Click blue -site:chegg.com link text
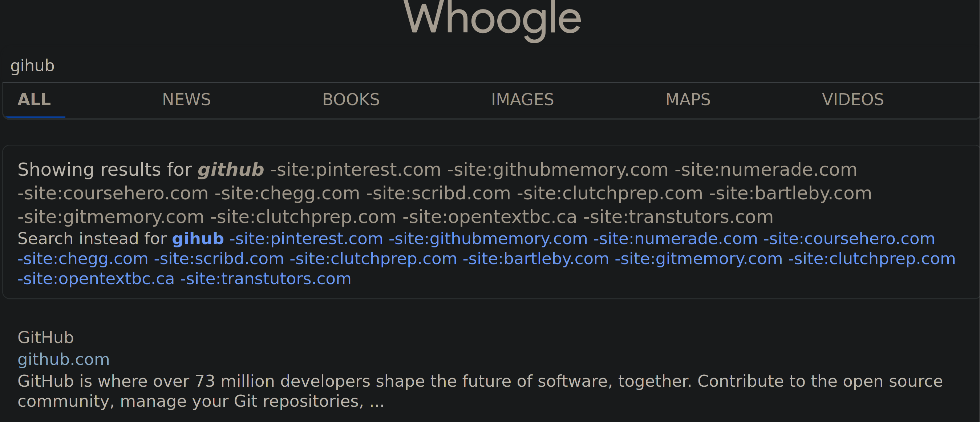Screen dimensions: 980x422 (x=83, y=259)
